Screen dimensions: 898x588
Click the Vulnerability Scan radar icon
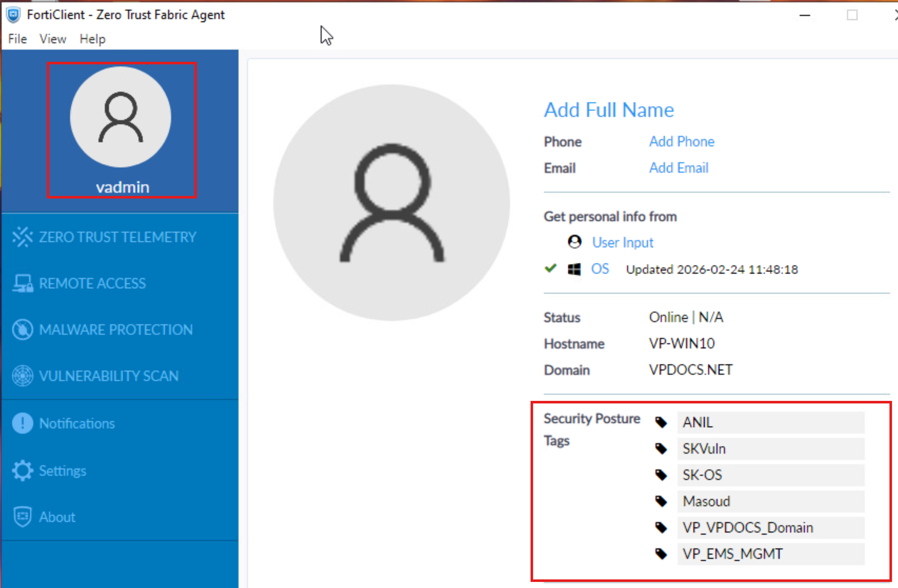coord(22,376)
